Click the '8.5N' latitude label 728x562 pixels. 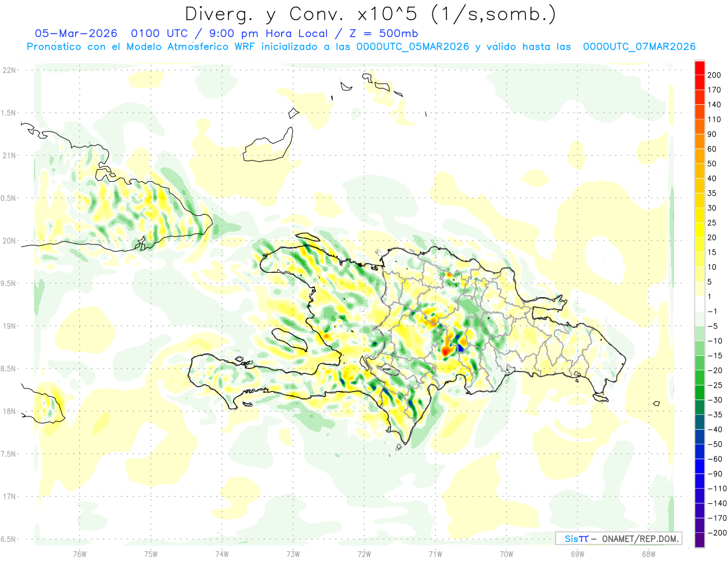pyautogui.click(x=8, y=369)
